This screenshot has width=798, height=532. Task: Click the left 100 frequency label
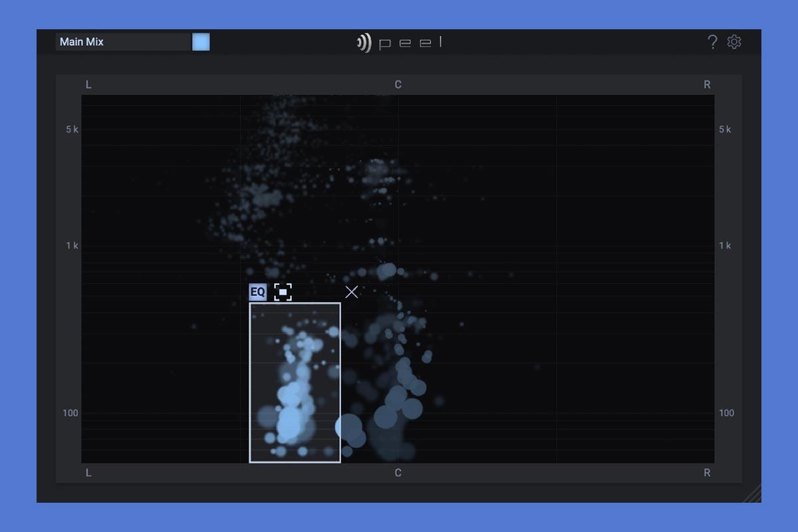(70, 413)
